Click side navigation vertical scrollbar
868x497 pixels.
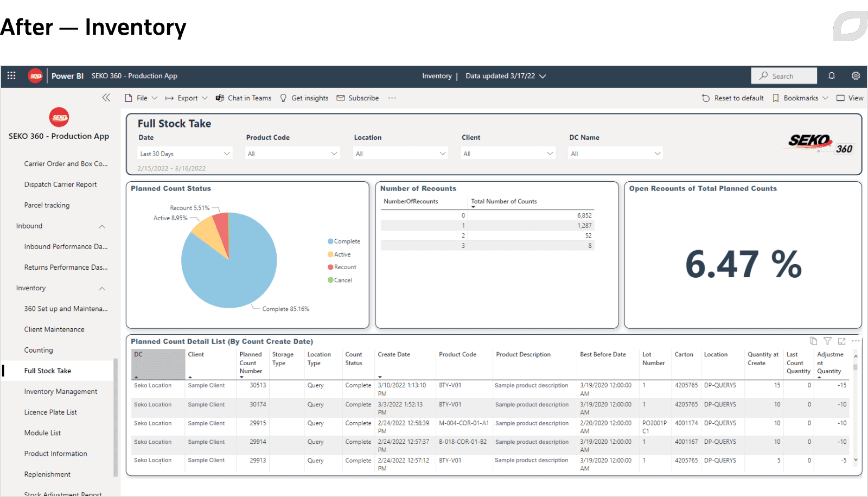tap(115, 418)
